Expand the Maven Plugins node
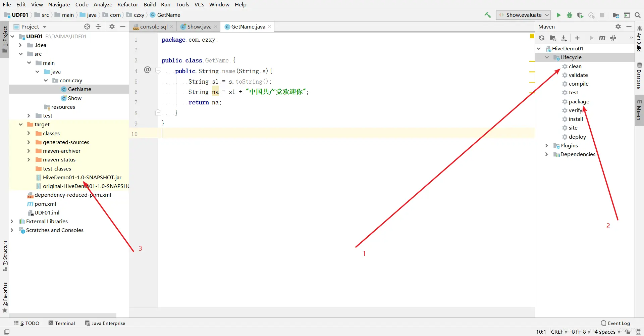The height and width of the screenshot is (336, 644). coord(547,146)
